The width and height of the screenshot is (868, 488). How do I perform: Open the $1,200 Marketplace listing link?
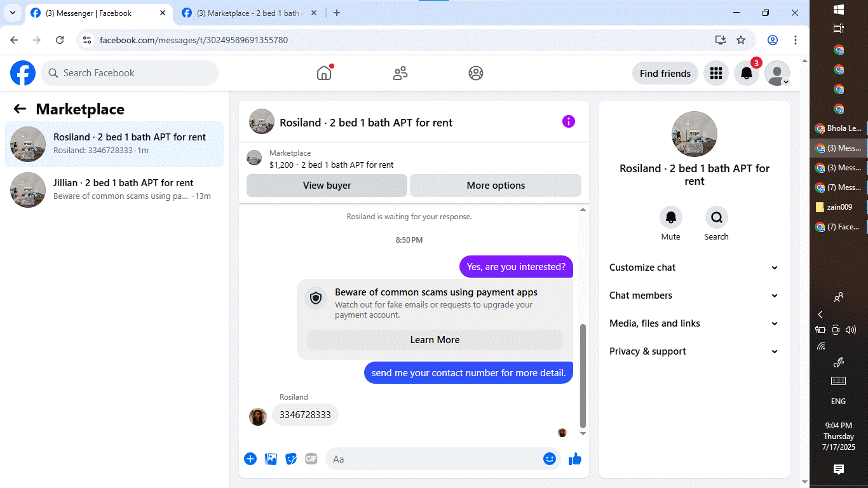tap(331, 165)
